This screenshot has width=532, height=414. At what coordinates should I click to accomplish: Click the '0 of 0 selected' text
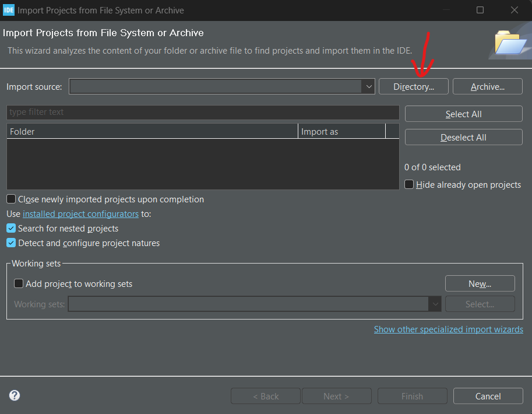pyautogui.click(x=432, y=167)
